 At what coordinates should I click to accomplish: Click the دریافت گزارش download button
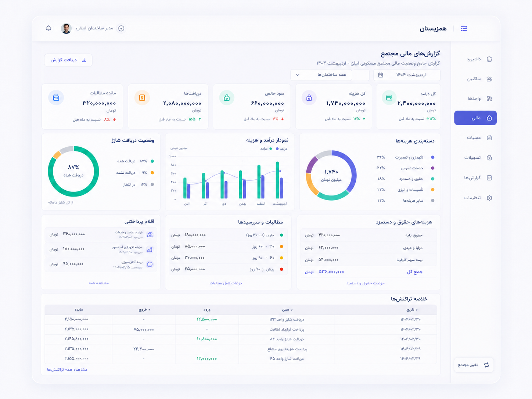(x=68, y=60)
